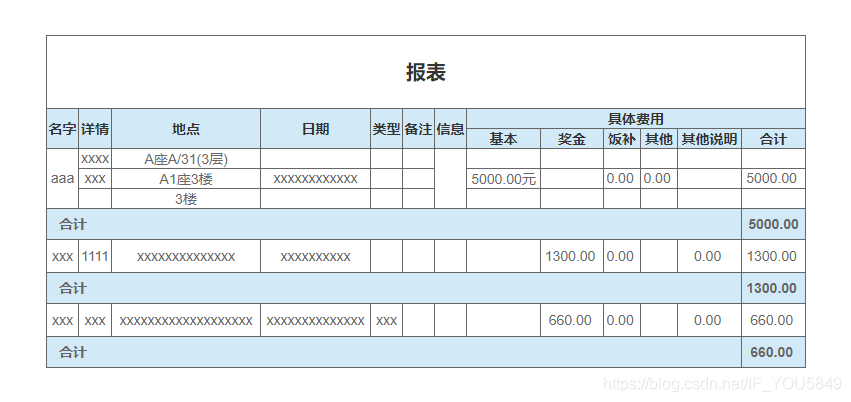Image resolution: width=851 pixels, height=402 pixels.
Task: Select the 基本 sub-header
Action: 504,139
